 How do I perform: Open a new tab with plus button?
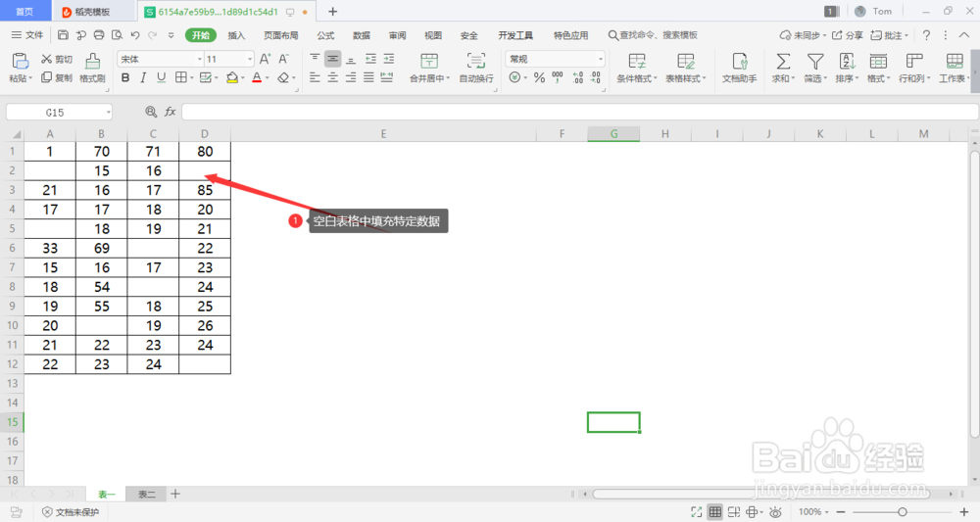[332, 11]
